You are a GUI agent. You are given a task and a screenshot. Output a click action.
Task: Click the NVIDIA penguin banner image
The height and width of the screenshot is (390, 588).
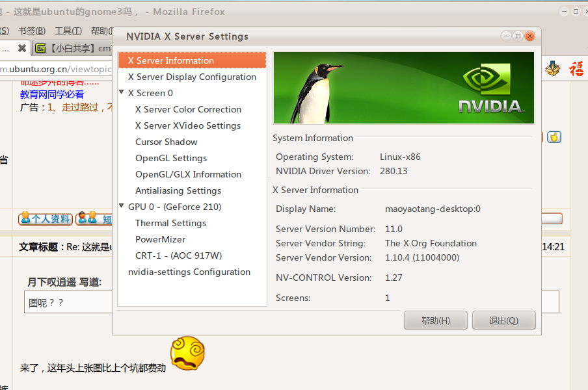(x=403, y=88)
